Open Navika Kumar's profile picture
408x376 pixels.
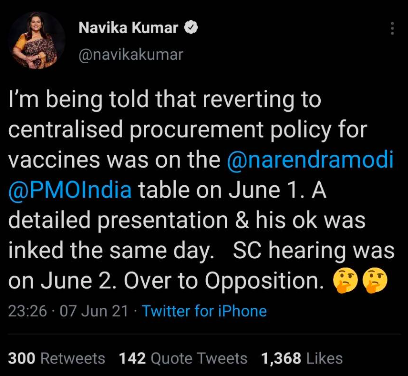pyautogui.click(x=37, y=41)
